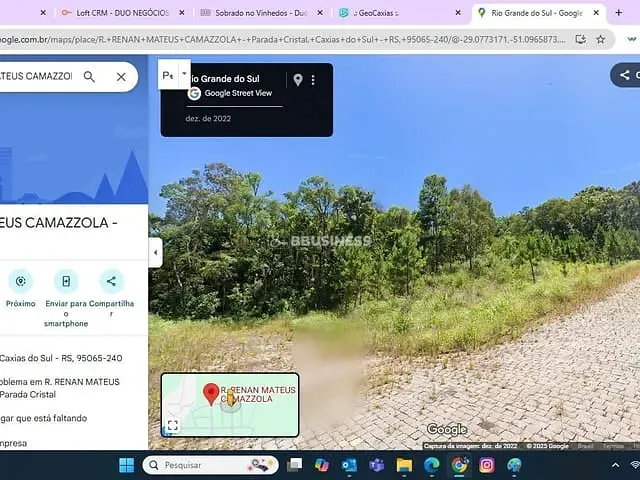Clear the Maps search box
This screenshot has width=640, height=480.
pyautogui.click(x=121, y=77)
